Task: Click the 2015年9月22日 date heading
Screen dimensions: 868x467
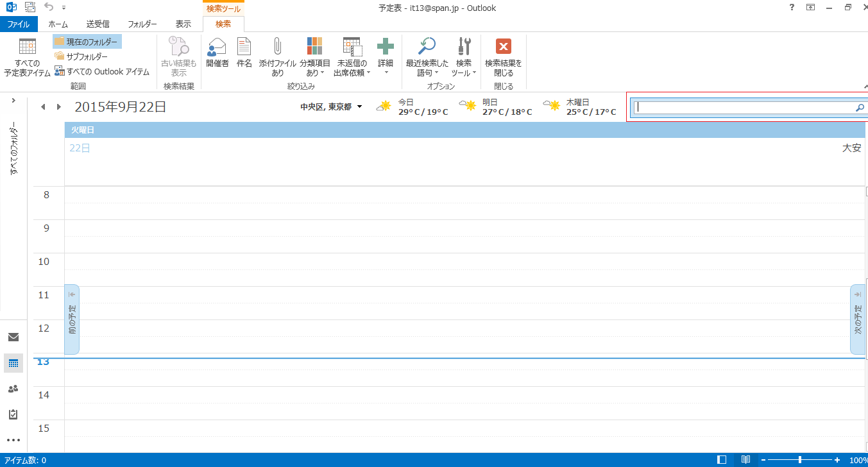Action: pos(121,106)
